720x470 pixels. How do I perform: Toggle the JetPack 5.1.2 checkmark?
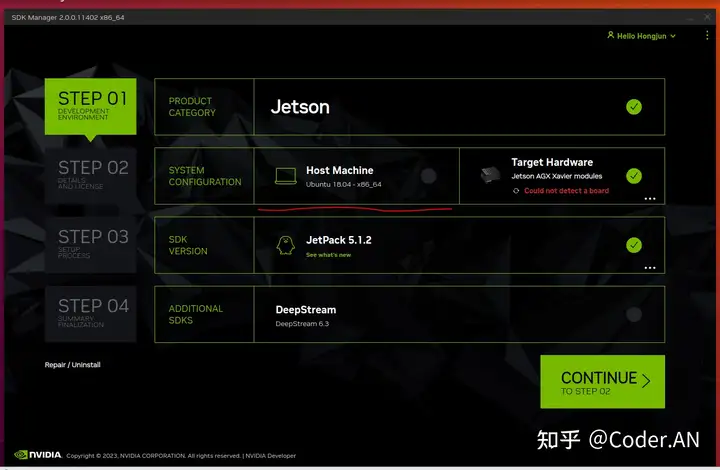634,245
